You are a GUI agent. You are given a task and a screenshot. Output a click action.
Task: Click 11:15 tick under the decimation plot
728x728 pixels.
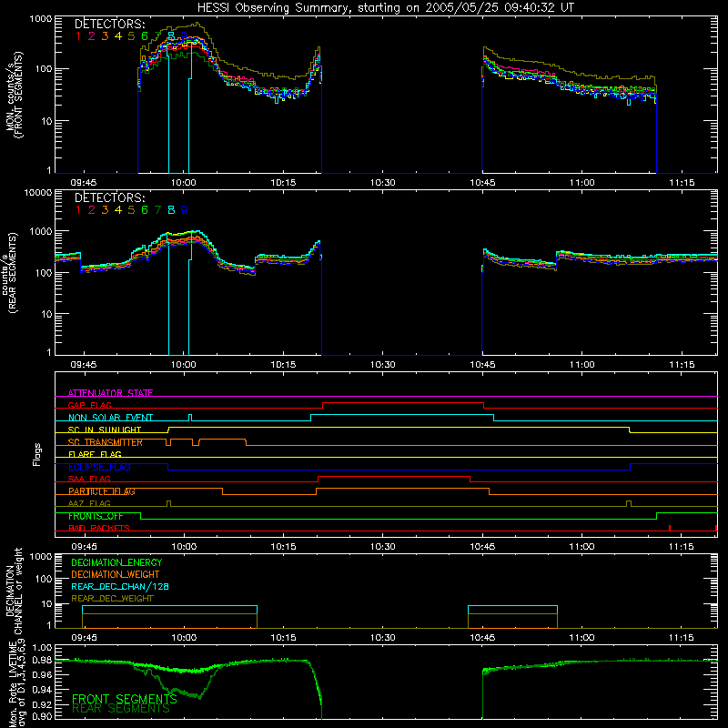pyautogui.click(x=682, y=638)
